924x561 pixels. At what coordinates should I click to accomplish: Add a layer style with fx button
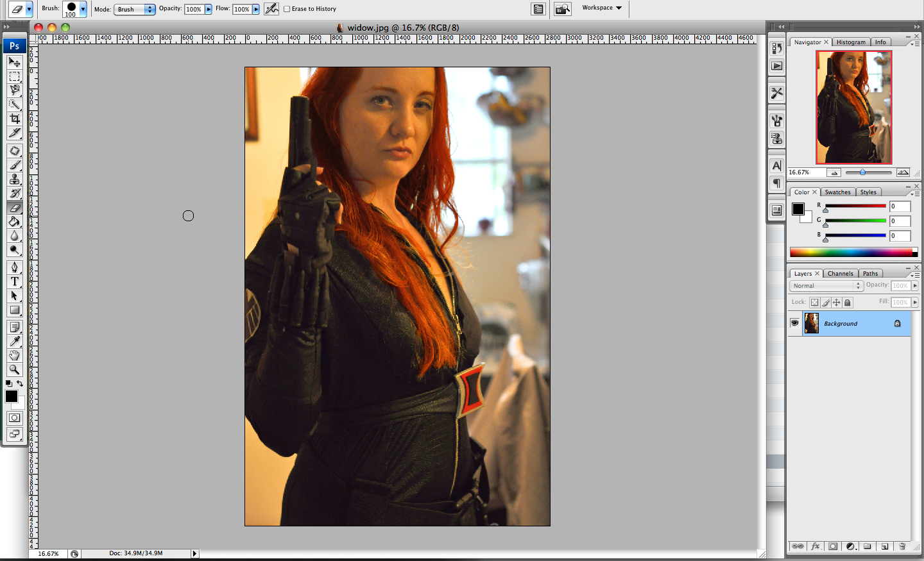pyautogui.click(x=816, y=546)
